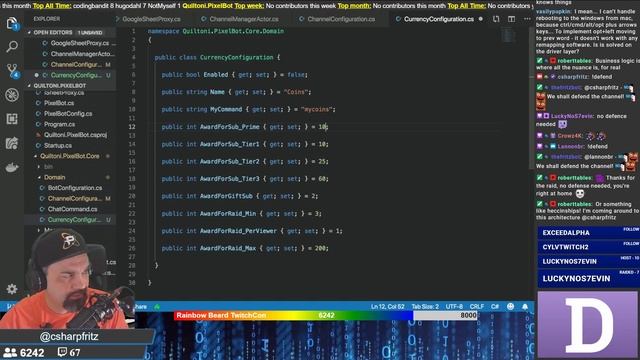Image resolution: width=640 pixels, height=360 pixels.
Task: Select C# language mode
Action: [x=495, y=307]
